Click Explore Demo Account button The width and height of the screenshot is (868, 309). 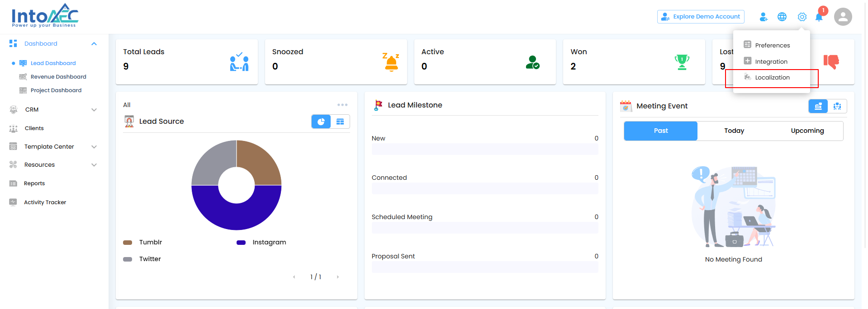pos(701,17)
